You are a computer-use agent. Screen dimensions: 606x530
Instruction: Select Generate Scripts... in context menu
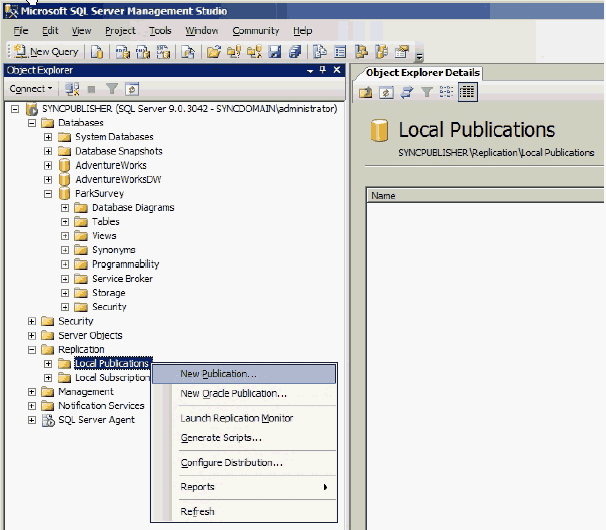[244, 438]
